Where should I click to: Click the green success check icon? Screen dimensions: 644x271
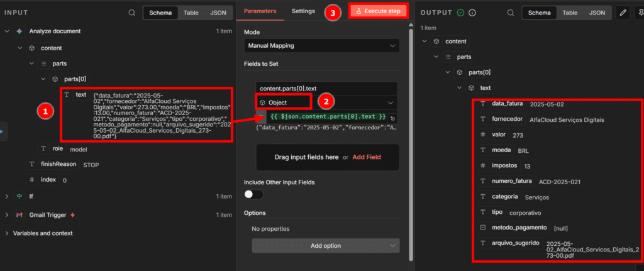click(461, 13)
